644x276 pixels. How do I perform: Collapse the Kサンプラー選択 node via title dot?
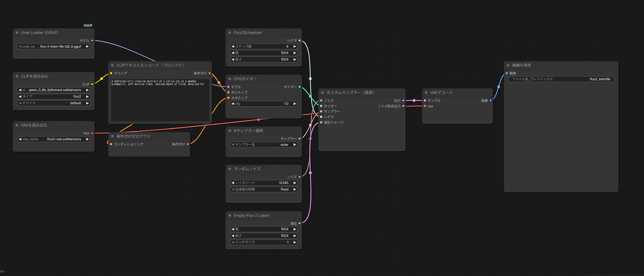click(230, 131)
